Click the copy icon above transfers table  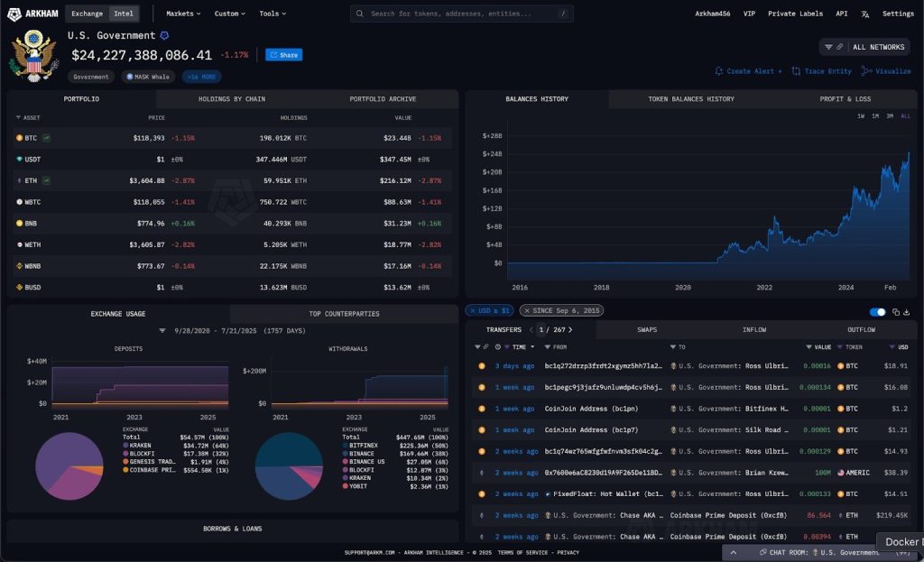point(895,312)
